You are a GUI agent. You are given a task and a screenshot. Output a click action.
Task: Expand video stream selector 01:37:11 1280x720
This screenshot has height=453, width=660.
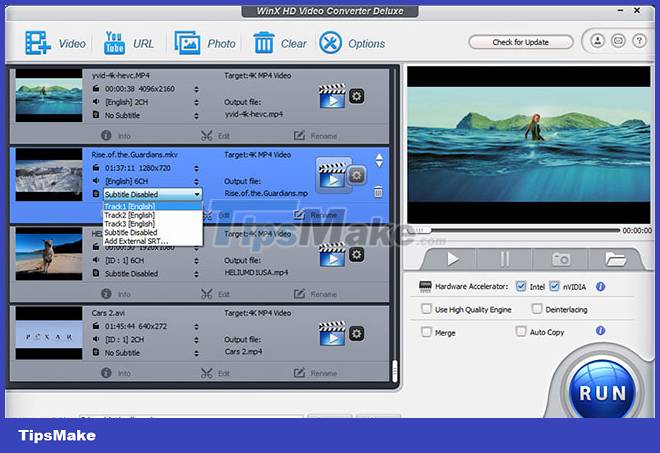coord(196,168)
